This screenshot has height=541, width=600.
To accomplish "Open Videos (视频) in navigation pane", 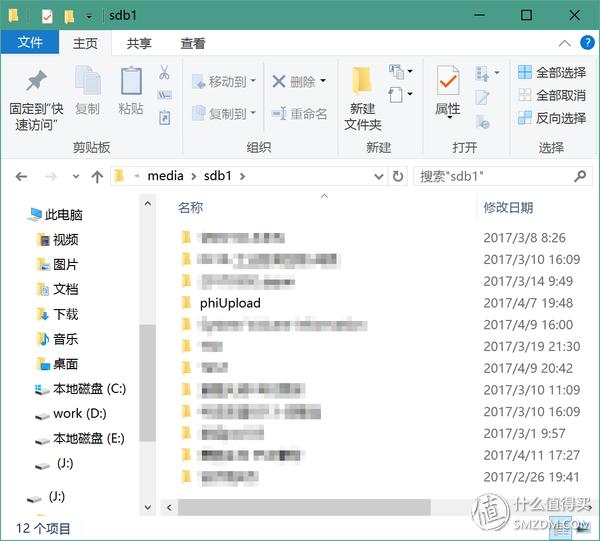I will point(57,240).
